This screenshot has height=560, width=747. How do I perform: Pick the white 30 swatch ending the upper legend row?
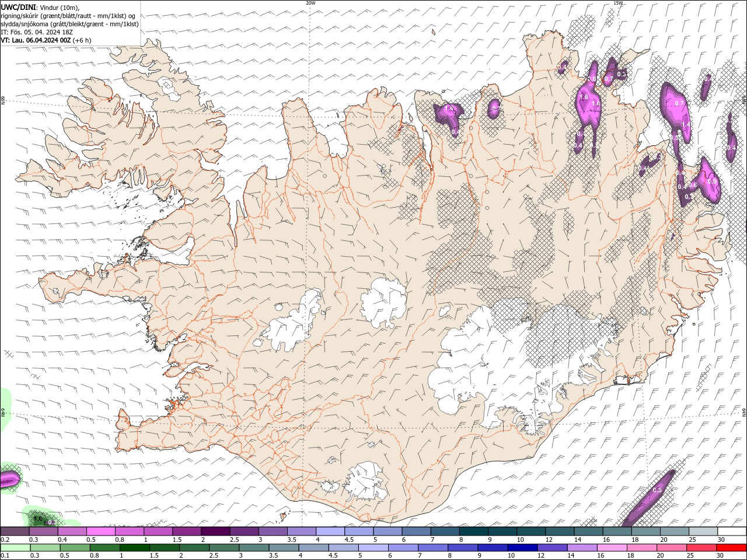coord(732,531)
